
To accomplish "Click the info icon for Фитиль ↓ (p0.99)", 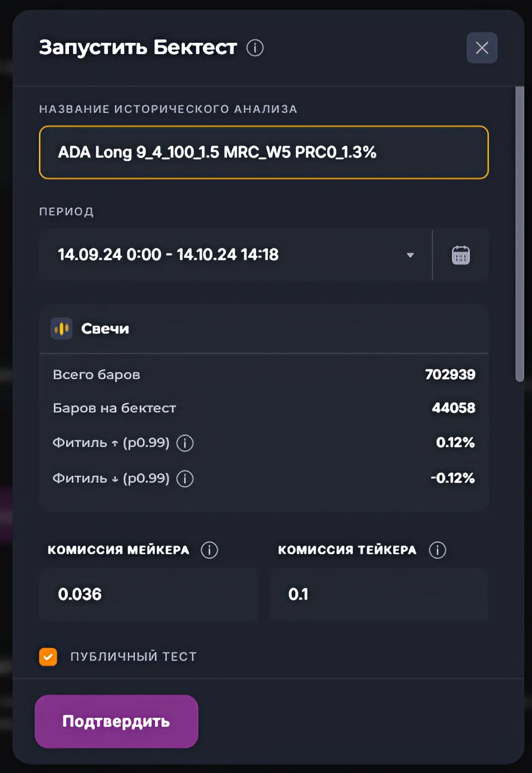I will (x=185, y=478).
